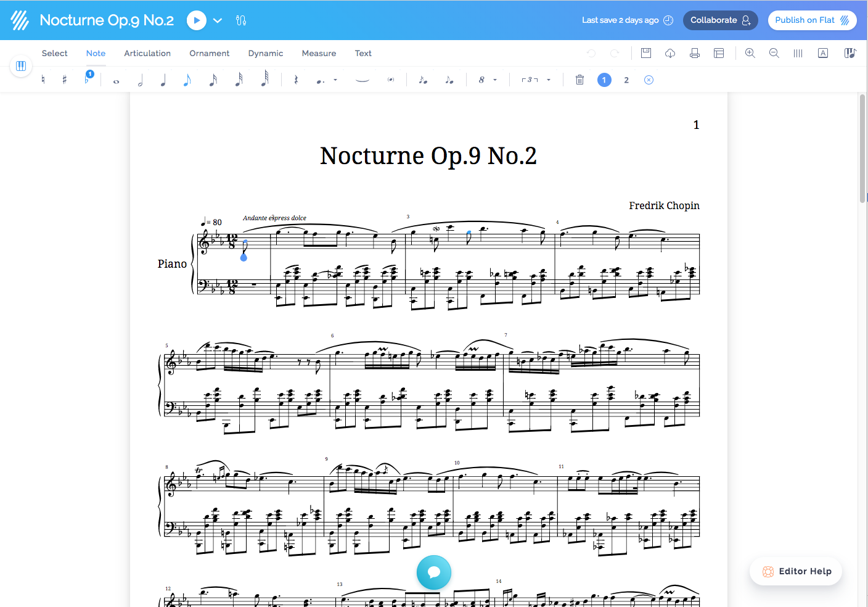Image resolution: width=868 pixels, height=607 pixels.
Task: Insert a rest
Action: tap(296, 80)
